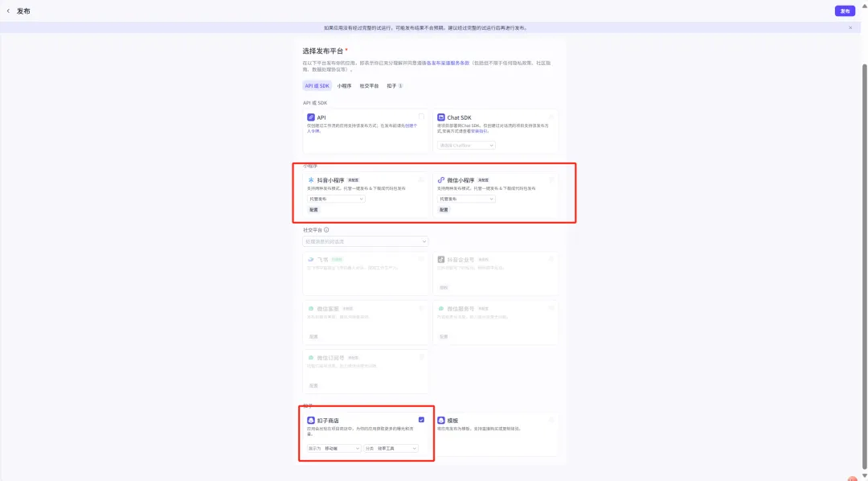The image size is (868, 481).
Task: Enable the API publish checkbox
Action: pos(421,117)
